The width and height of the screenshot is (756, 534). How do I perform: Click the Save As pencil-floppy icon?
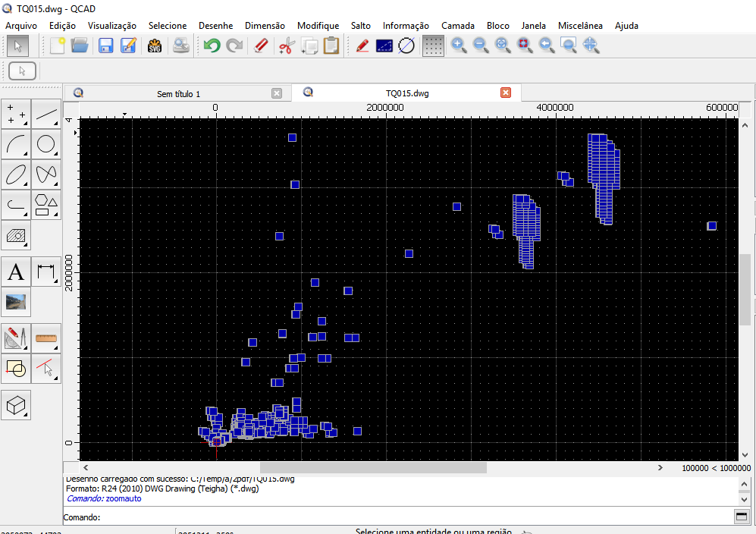[x=128, y=46]
